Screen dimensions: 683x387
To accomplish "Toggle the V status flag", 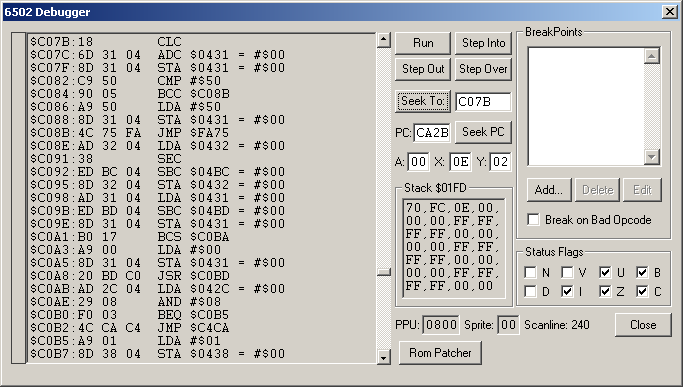I will 567,273.
